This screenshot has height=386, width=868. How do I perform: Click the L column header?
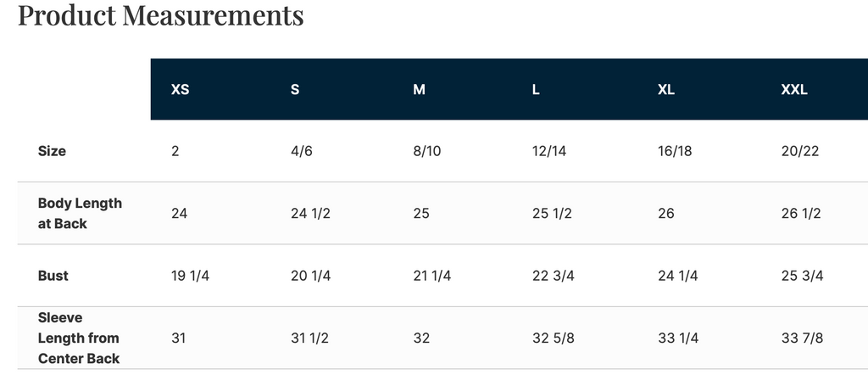[536, 89]
